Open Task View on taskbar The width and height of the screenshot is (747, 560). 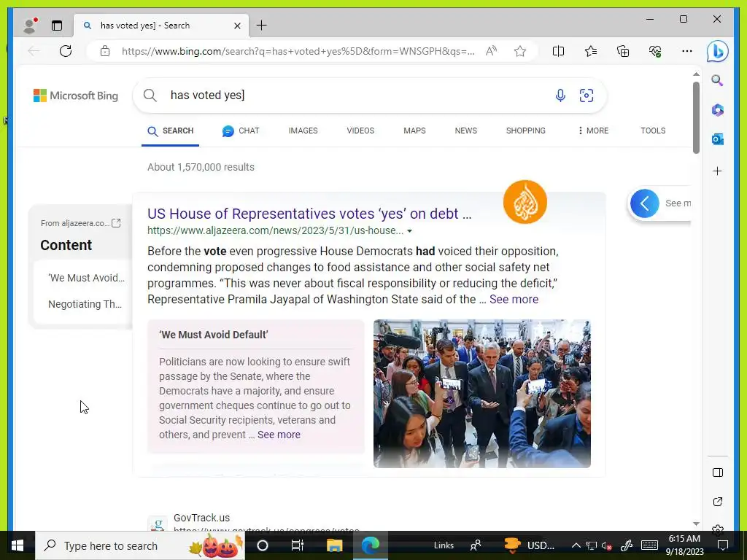click(298, 545)
